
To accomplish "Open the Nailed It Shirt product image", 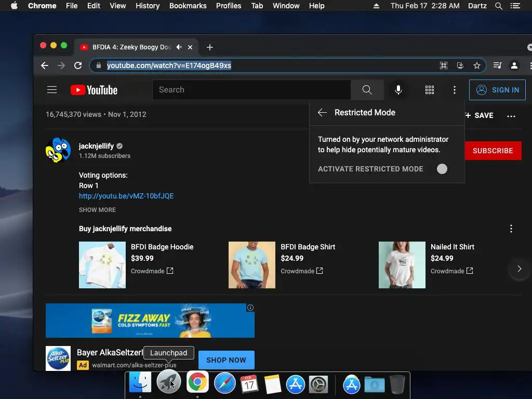I will point(402,265).
